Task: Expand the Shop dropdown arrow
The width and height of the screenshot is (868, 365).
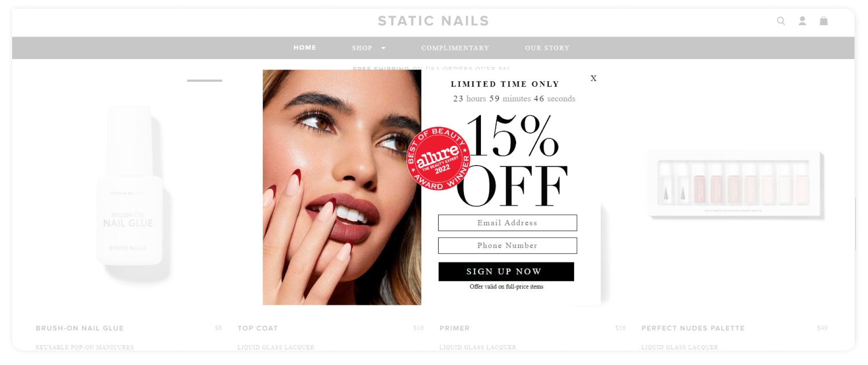Action: pyautogui.click(x=383, y=48)
